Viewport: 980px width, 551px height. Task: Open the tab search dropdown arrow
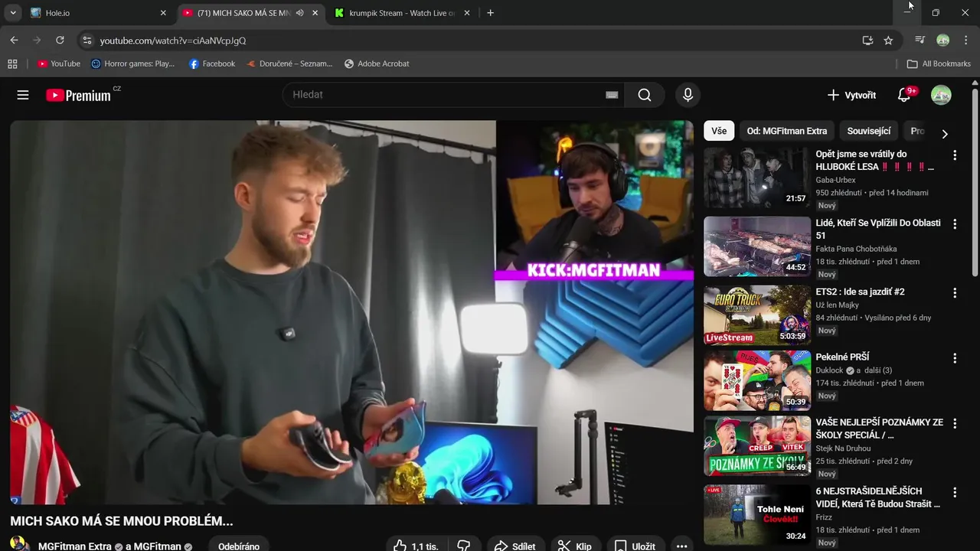click(x=13, y=13)
